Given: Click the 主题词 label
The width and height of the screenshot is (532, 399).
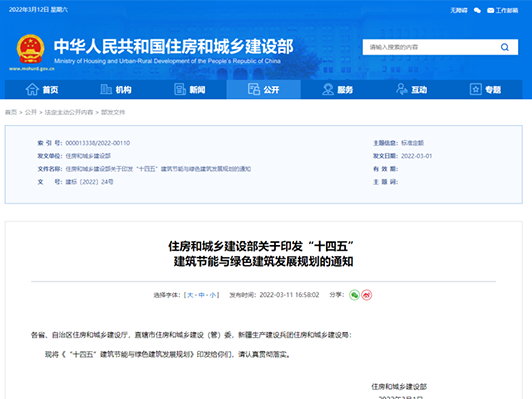Looking at the screenshot, I should [x=385, y=182].
